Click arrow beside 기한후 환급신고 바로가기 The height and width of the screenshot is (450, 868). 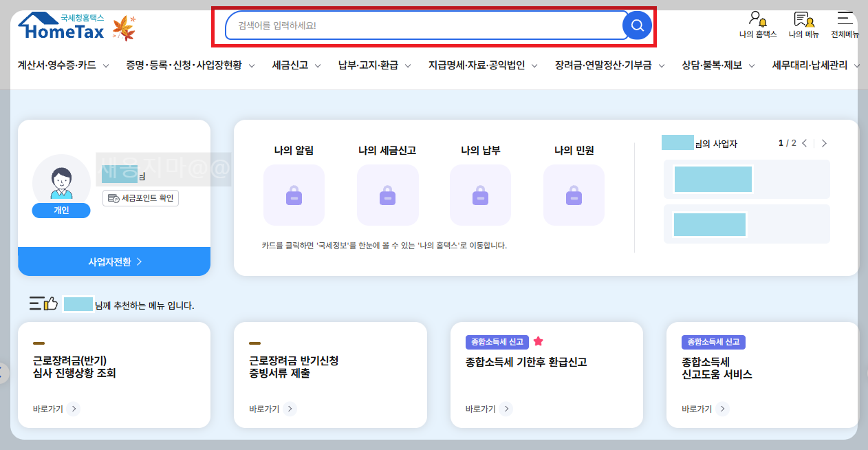click(x=506, y=409)
